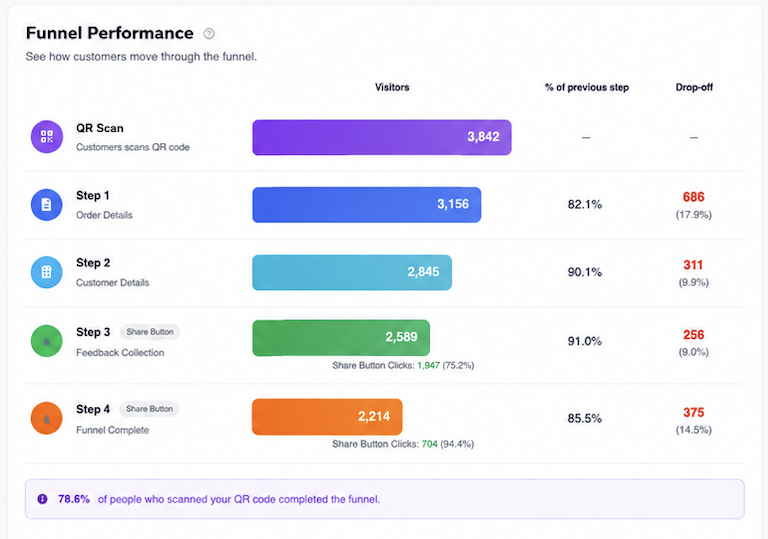Click the Customer Details subtitle
768x539 pixels.
pos(113,283)
